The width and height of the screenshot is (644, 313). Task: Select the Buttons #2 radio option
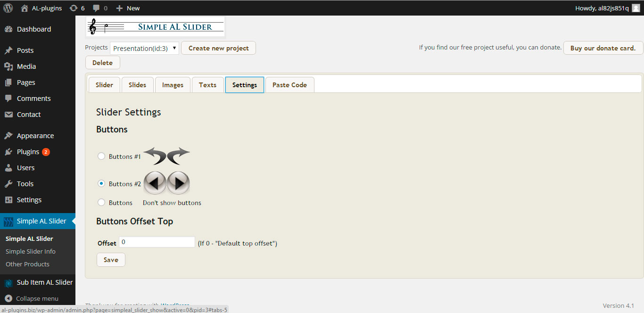(x=101, y=183)
